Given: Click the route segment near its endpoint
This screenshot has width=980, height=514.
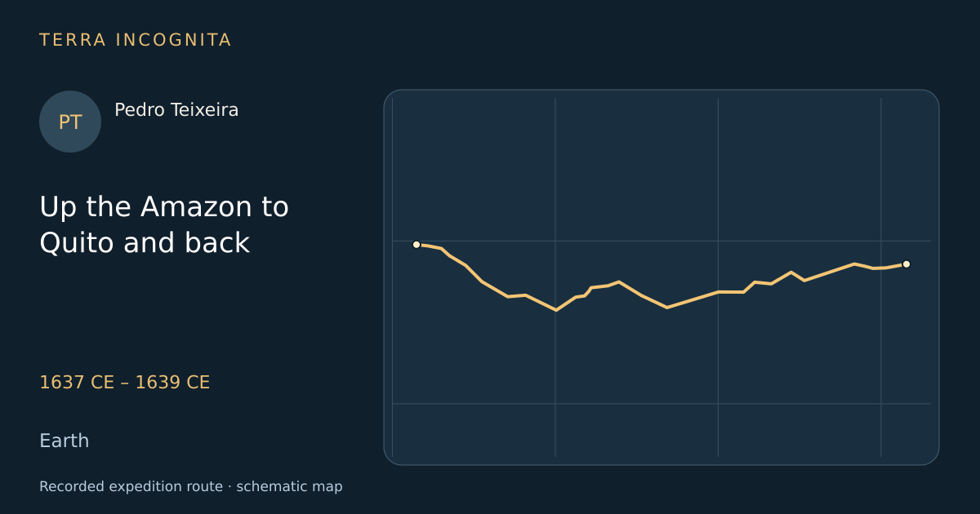Looking at the screenshot, I should tap(892, 267).
